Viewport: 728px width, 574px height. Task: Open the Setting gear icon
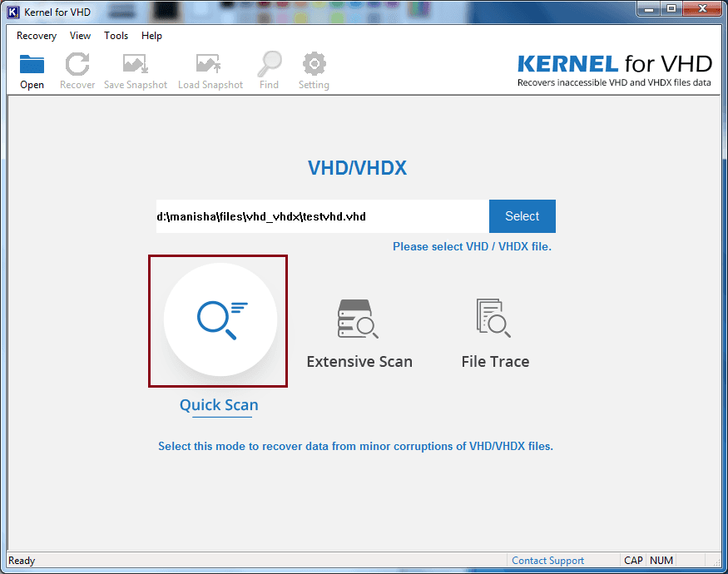(x=314, y=64)
